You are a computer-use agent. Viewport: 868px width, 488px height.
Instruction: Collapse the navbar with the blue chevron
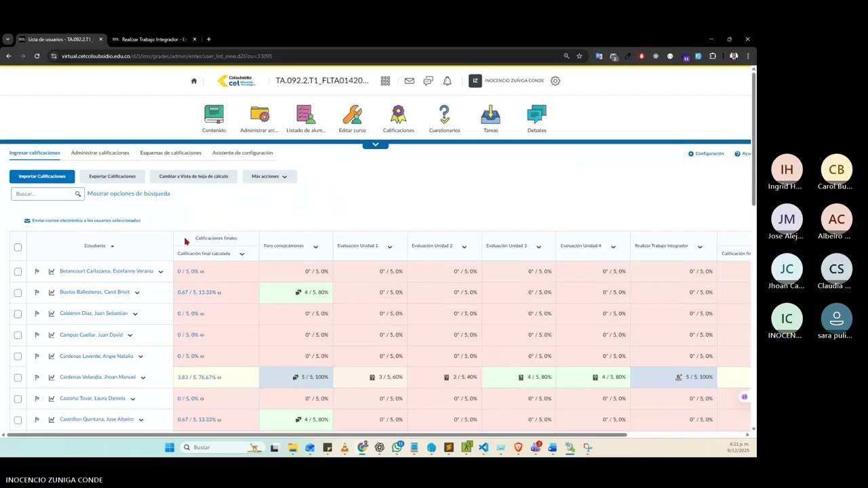pos(375,144)
